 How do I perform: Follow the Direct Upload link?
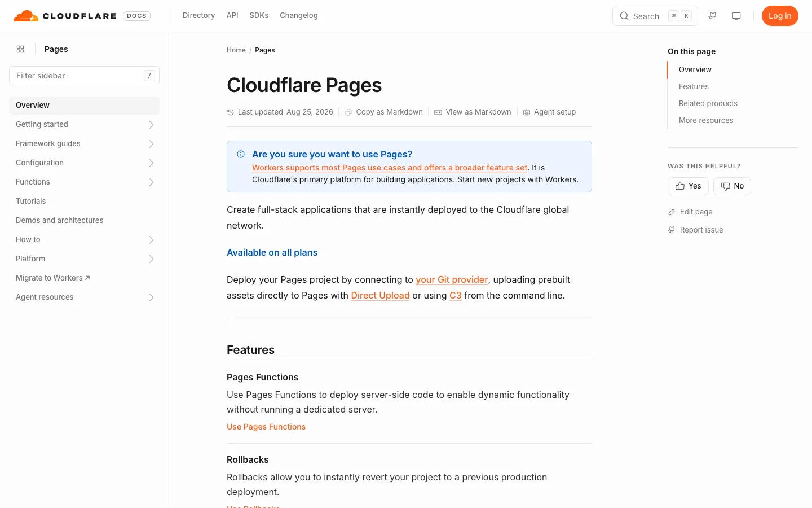(x=380, y=295)
